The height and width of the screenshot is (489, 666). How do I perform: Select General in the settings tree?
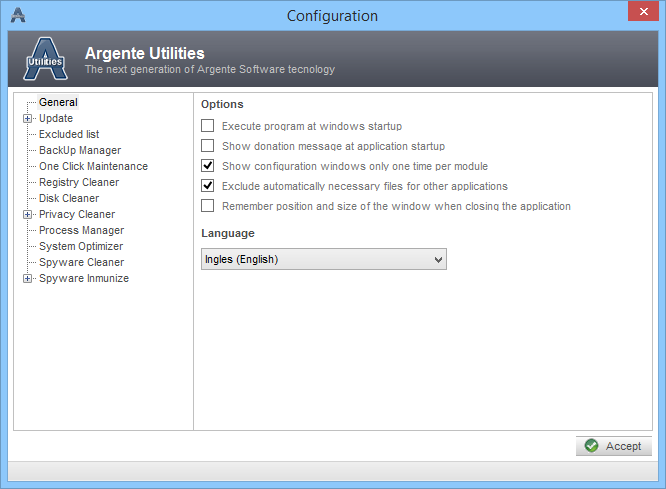click(x=58, y=102)
